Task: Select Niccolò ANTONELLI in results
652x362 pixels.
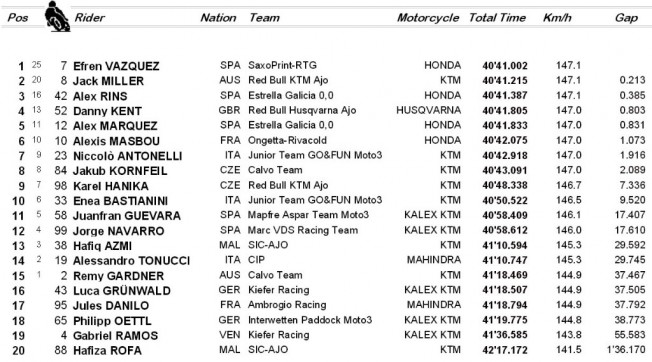Action: click(x=127, y=156)
